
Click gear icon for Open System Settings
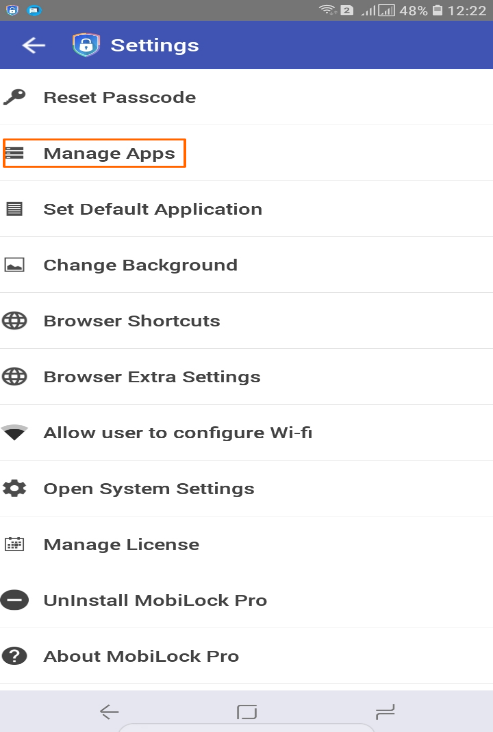pos(14,488)
